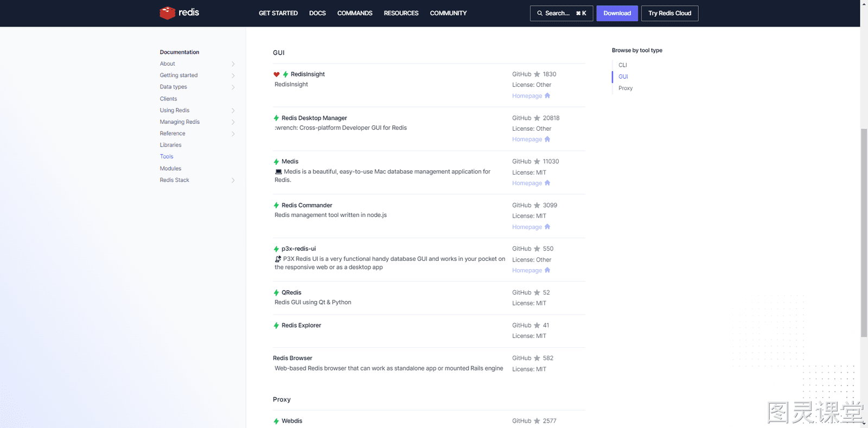Image resolution: width=868 pixels, height=428 pixels.
Task: Click home icon in Redis Commander's Homepage link
Action: [547, 227]
